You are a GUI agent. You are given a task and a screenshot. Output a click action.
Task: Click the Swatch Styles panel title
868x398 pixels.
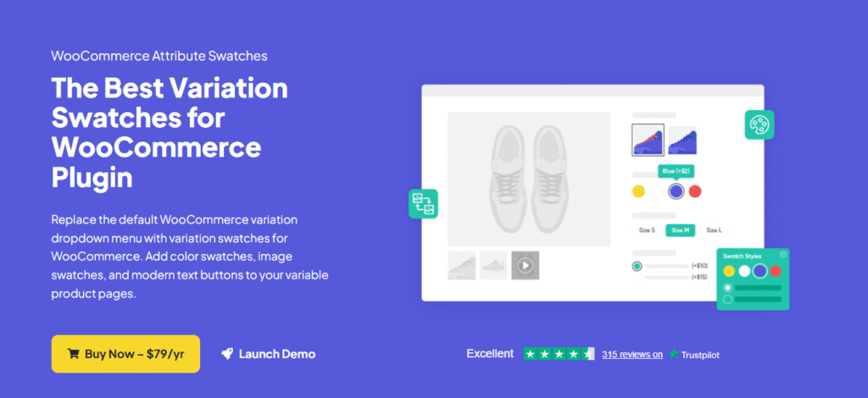click(742, 256)
